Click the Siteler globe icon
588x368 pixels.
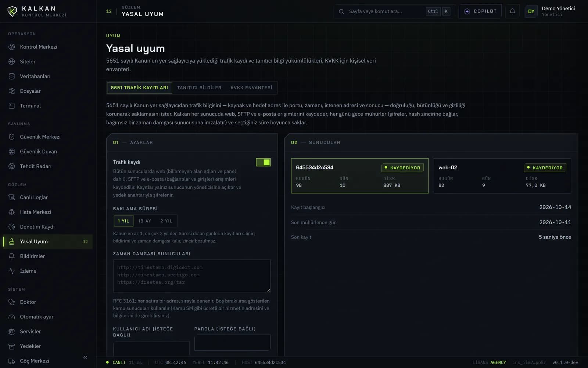tap(12, 61)
